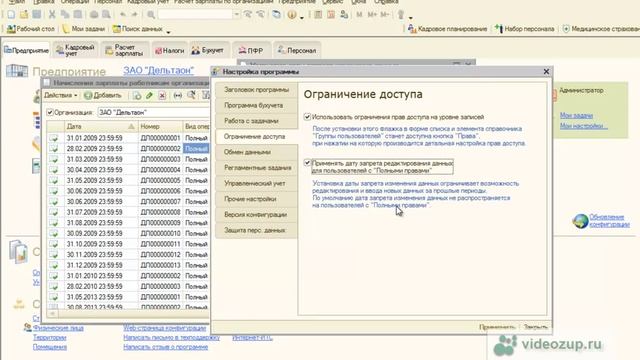Click the Организация field with ЗАО "Дельтаон"

click(x=153, y=112)
